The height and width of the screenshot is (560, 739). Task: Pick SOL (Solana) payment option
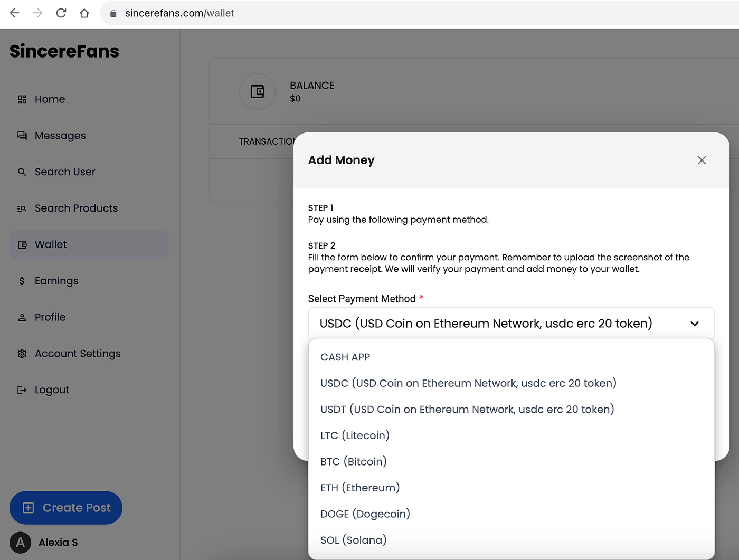pyautogui.click(x=353, y=540)
